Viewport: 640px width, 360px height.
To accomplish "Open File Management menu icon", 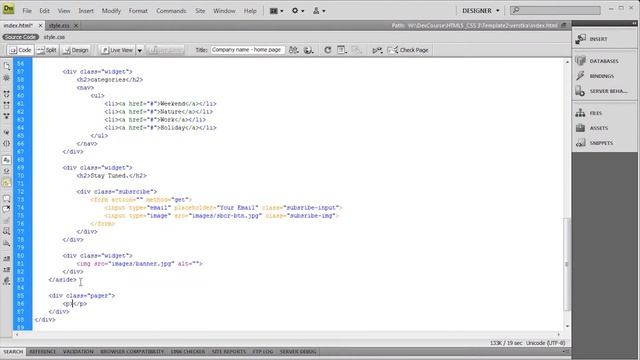I will [294, 50].
